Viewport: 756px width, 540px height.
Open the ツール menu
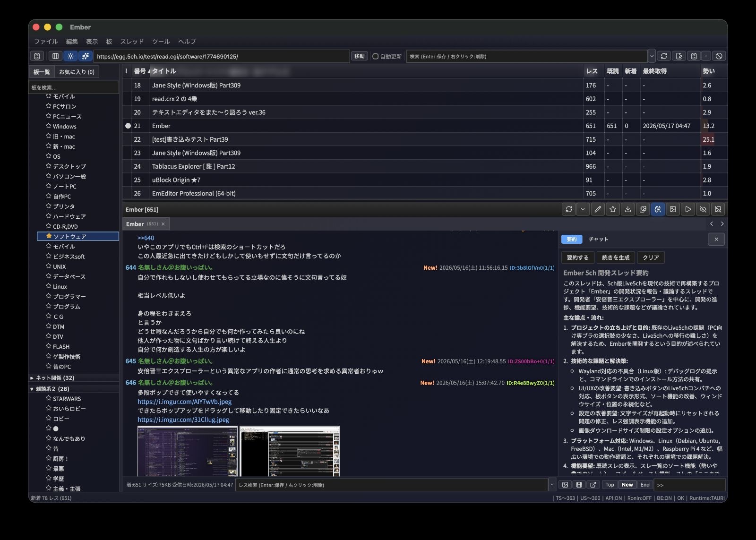point(161,42)
